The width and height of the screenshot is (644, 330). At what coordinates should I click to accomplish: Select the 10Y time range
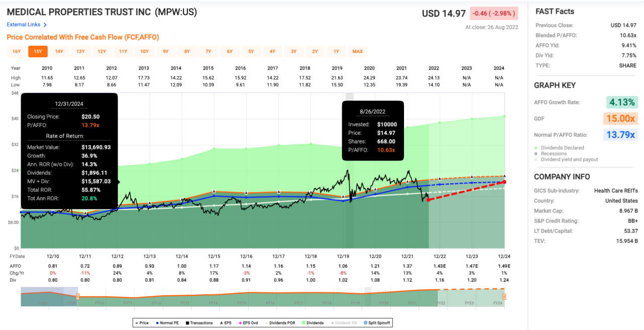pyautogui.click(x=144, y=51)
